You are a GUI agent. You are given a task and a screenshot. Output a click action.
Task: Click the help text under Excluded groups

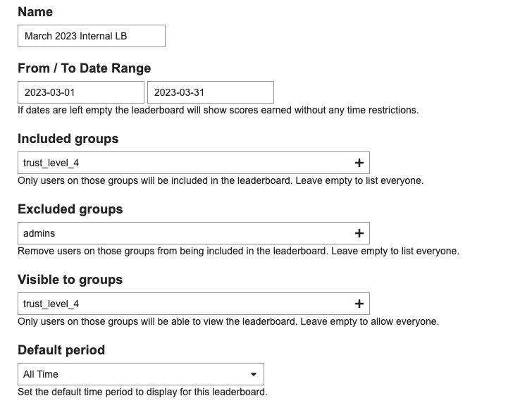point(238,252)
